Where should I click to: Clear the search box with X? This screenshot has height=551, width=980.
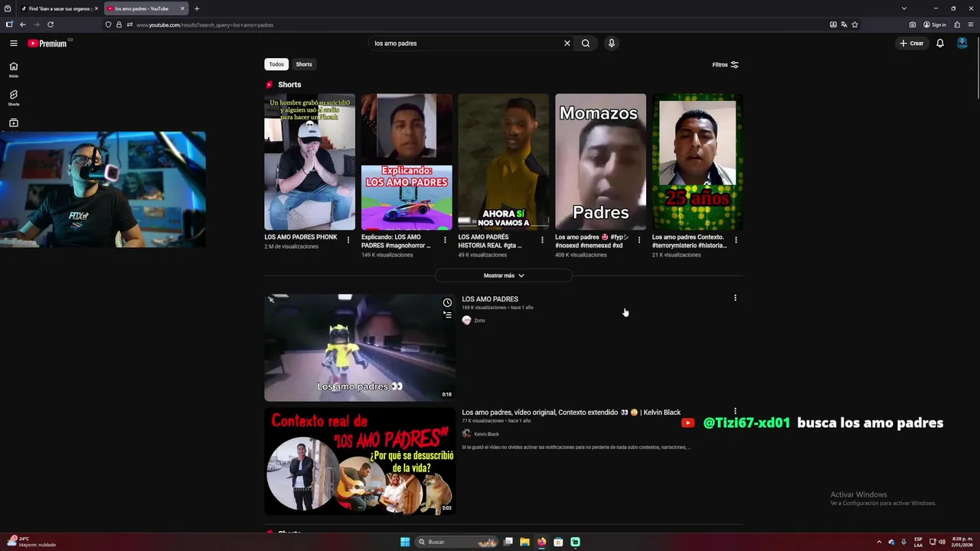coord(567,44)
